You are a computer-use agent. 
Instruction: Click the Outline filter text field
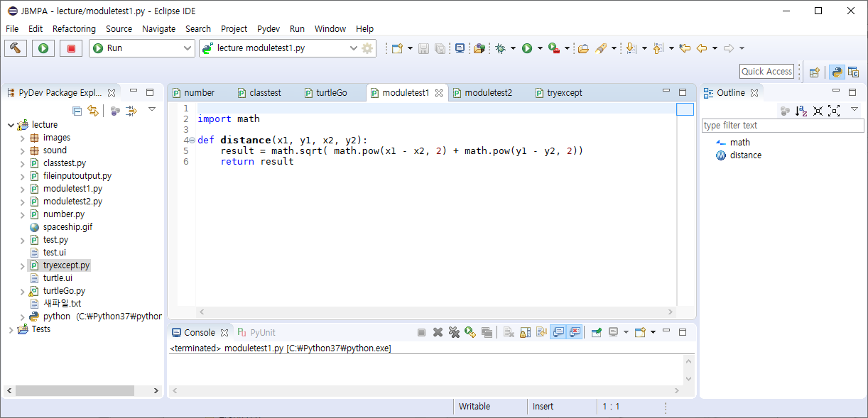(x=783, y=126)
